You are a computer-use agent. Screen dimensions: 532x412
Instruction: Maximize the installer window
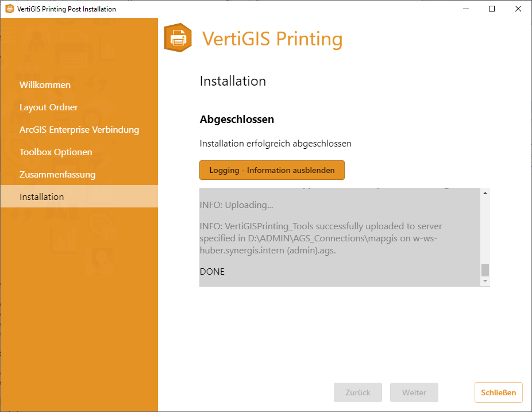491,9
